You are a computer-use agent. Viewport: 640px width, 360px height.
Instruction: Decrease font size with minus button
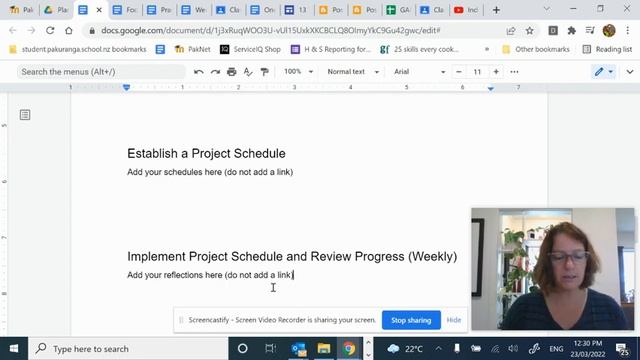(x=459, y=72)
